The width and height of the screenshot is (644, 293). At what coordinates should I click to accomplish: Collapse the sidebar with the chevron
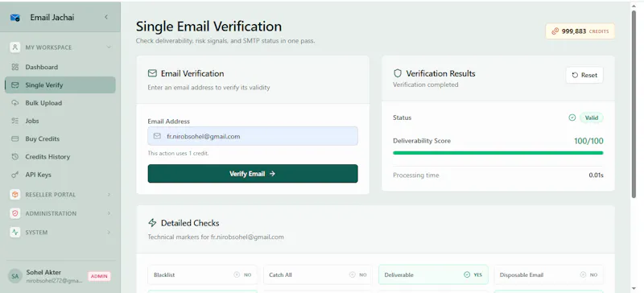point(106,17)
